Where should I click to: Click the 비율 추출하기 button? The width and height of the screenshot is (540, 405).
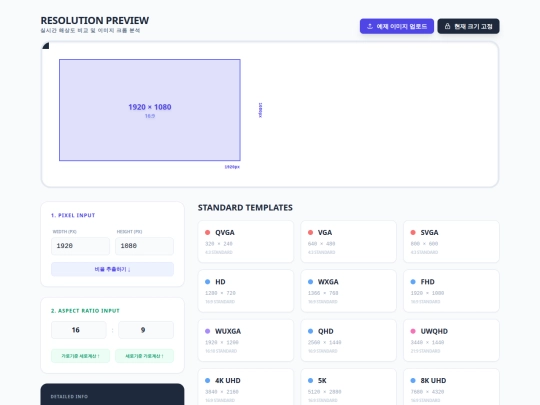(x=112, y=269)
